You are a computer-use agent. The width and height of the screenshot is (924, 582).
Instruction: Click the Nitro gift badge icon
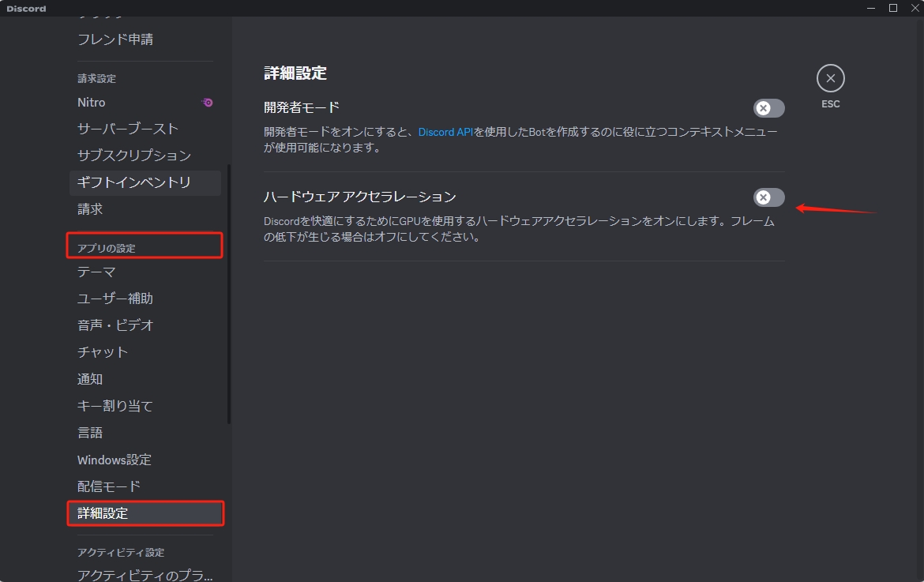pos(207,102)
